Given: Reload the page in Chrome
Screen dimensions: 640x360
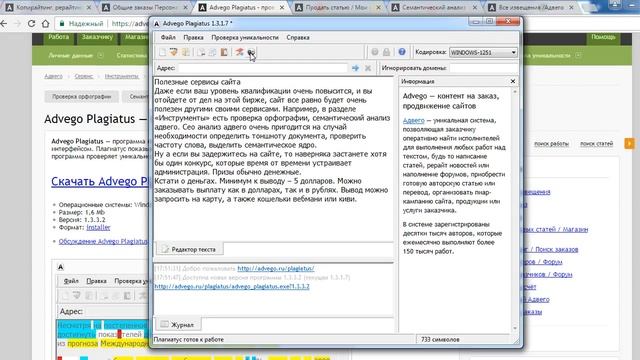Looking at the screenshot, I should [31, 24].
